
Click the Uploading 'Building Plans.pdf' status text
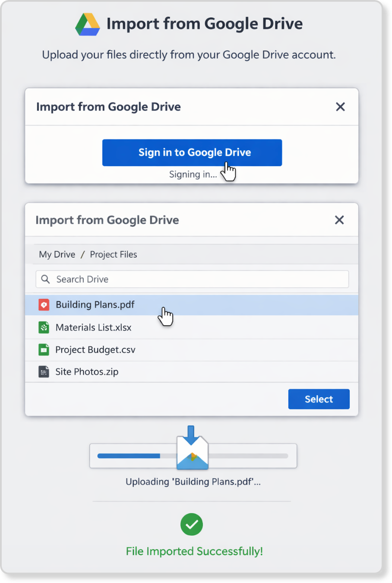pyautogui.click(x=193, y=482)
